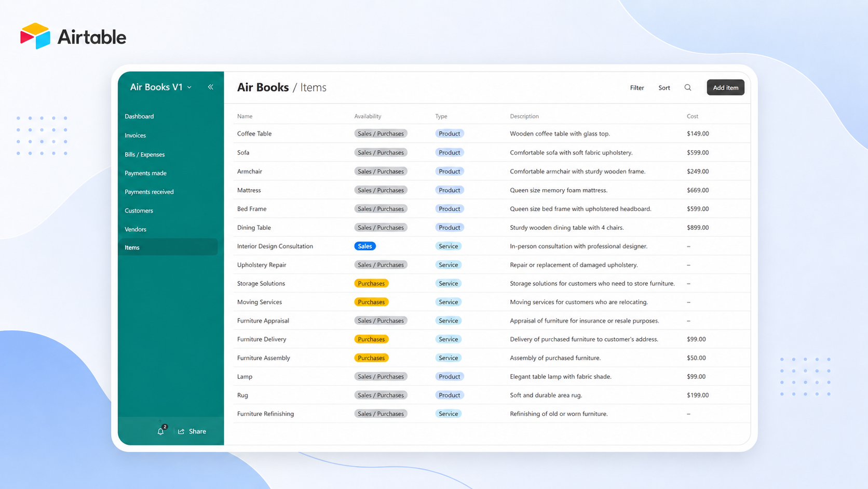Open the Lamp item
Viewport: 868px width, 489px height.
(x=245, y=377)
